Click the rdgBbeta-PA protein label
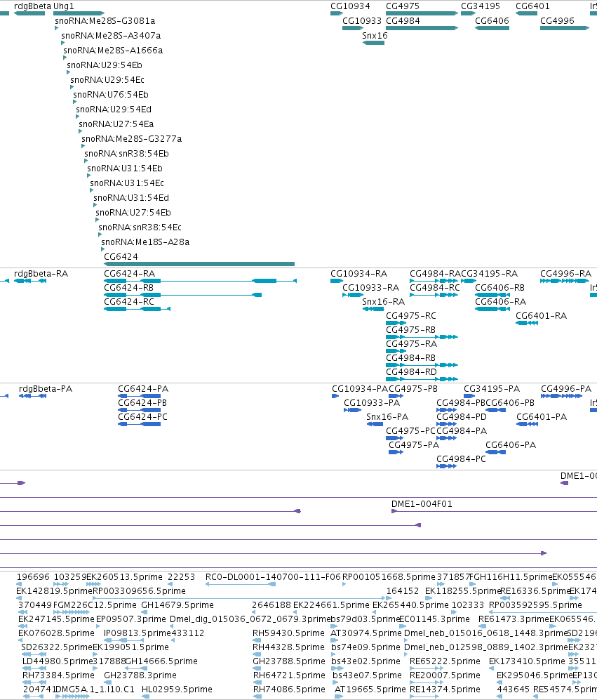This screenshot has width=597, height=700. point(46,389)
